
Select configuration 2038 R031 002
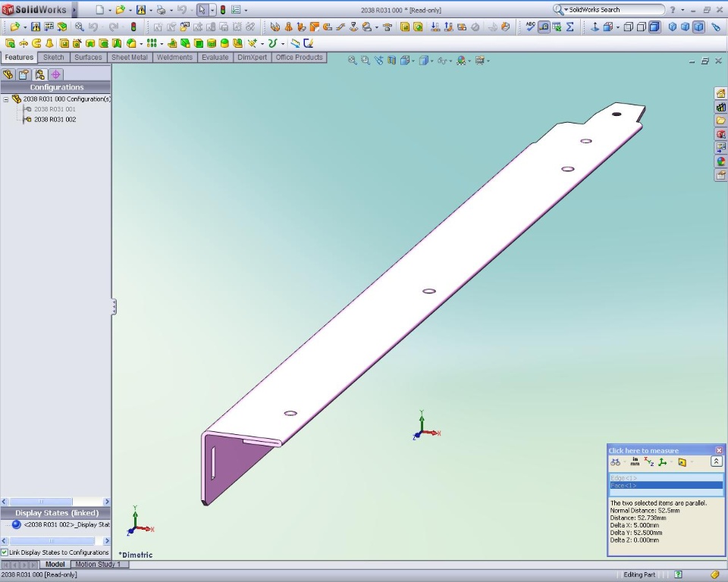(x=55, y=119)
